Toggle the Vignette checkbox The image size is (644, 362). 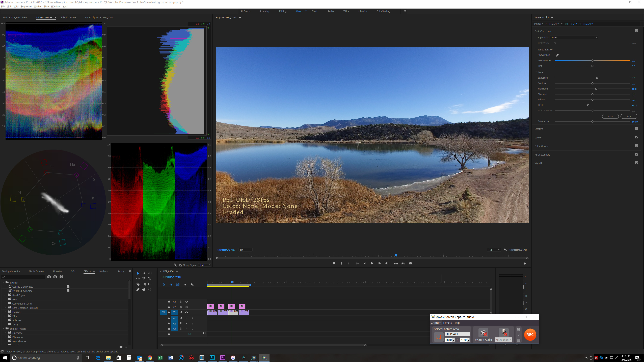(x=636, y=163)
